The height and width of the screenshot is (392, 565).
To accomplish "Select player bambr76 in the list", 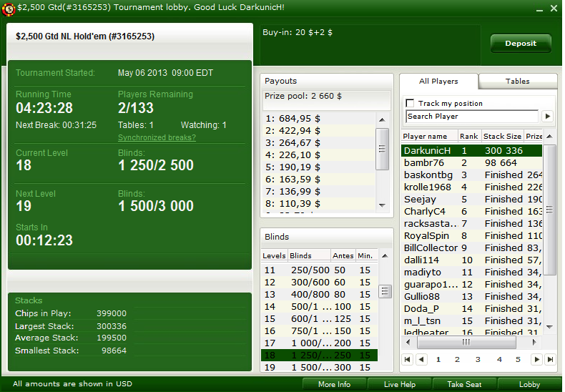I will (x=472, y=163).
